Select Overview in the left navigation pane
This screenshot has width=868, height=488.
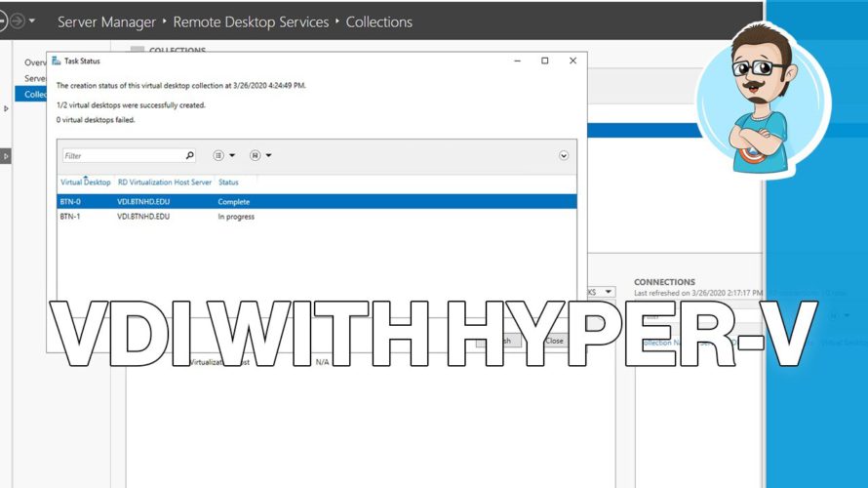tap(35, 62)
